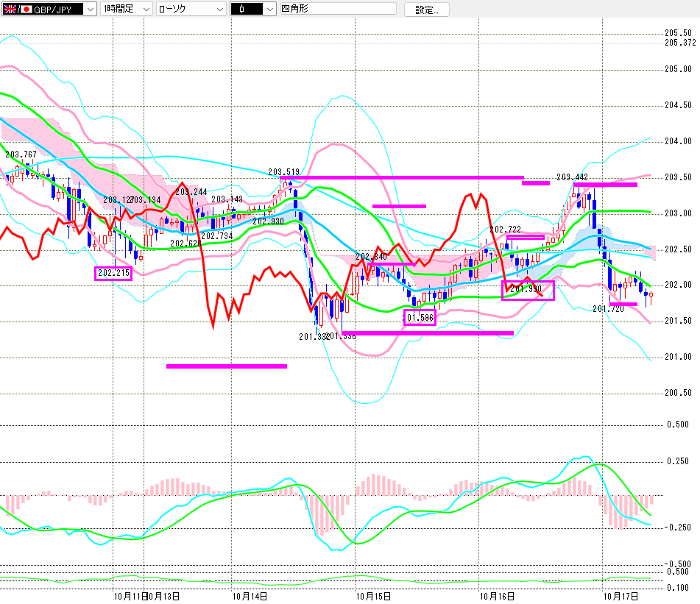Click the 203.519 high price label
This screenshot has width=700, height=604.
point(283,171)
